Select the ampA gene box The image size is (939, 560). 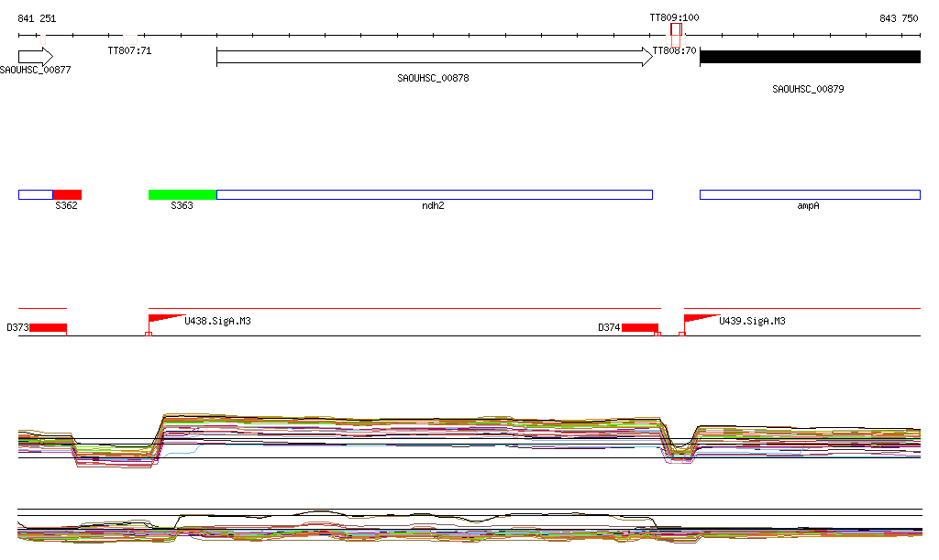coord(809,194)
